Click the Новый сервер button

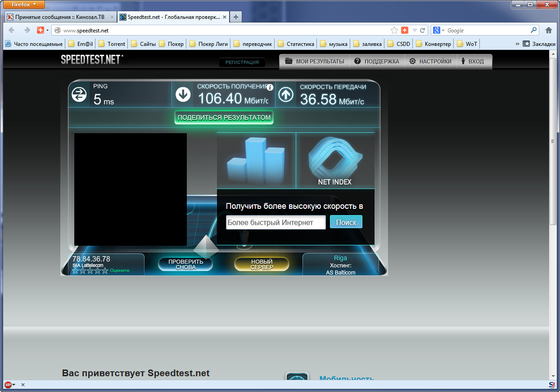(x=262, y=264)
